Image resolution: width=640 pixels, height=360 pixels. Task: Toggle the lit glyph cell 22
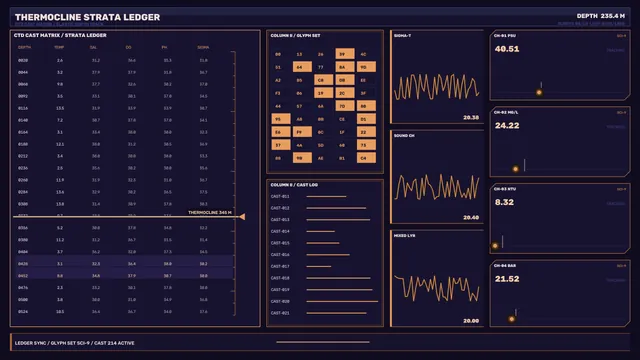tap(366, 132)
